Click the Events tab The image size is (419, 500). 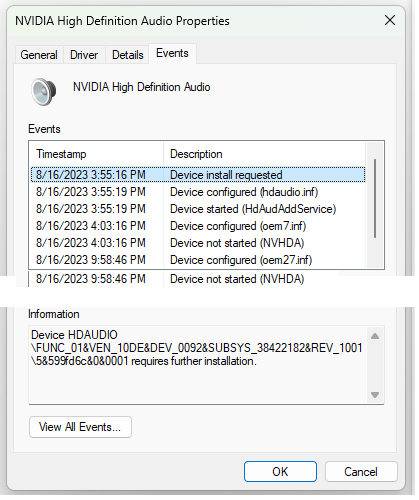pyautogui.click(x=173, y=54)
